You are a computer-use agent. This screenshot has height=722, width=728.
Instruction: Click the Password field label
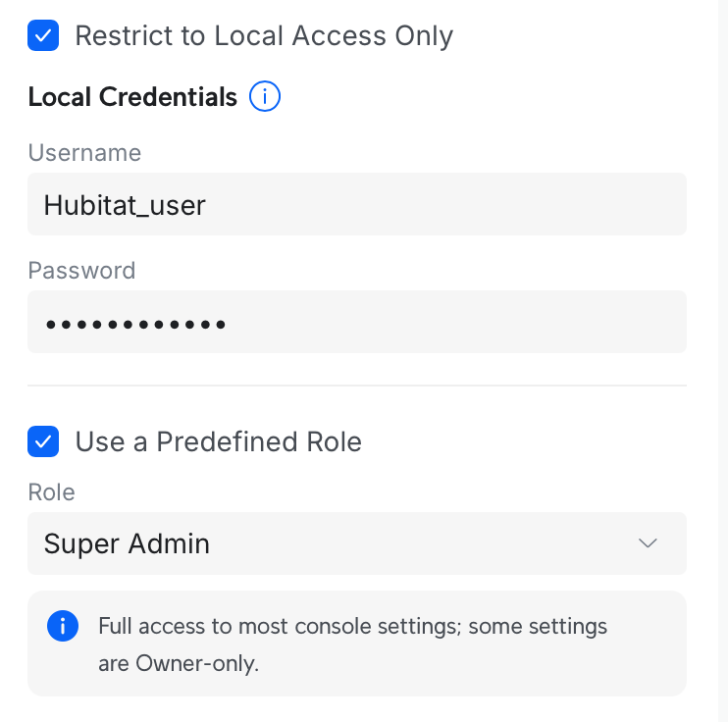(x=81, y=271)
